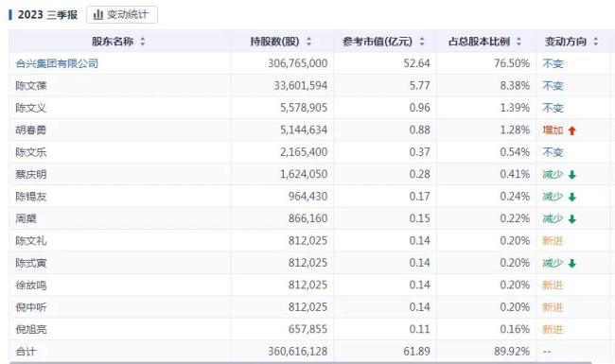Select shareholder name 周槊
This screenshot has height=364, width=615.
point(26,218)
